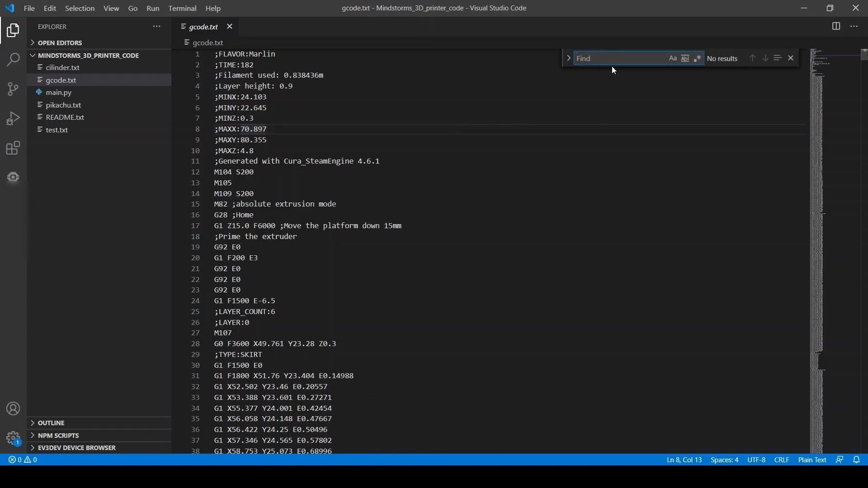Open the Selection menu
Screen dimensions: 868x488
(80, 8)
